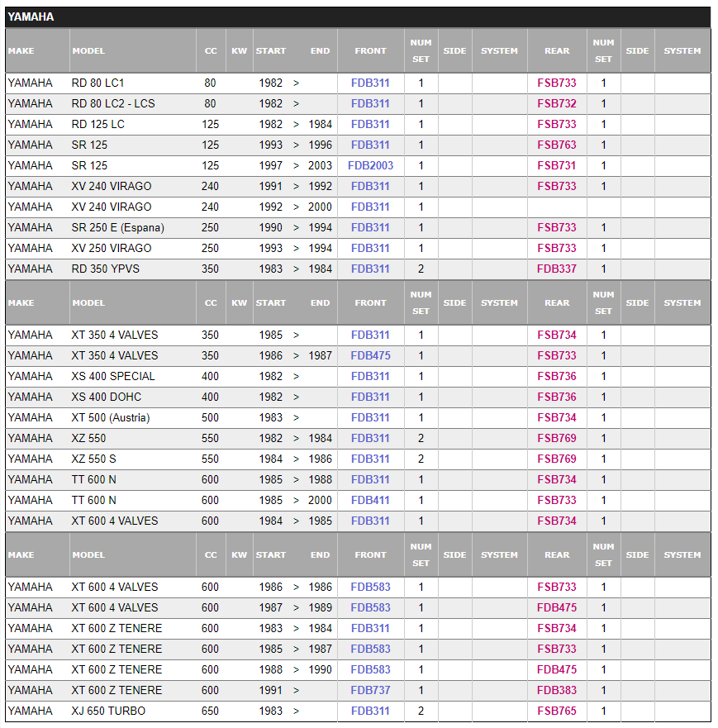Click the FSB733 rear link for XV 240 VIRAGO

[x=557, y=186]
